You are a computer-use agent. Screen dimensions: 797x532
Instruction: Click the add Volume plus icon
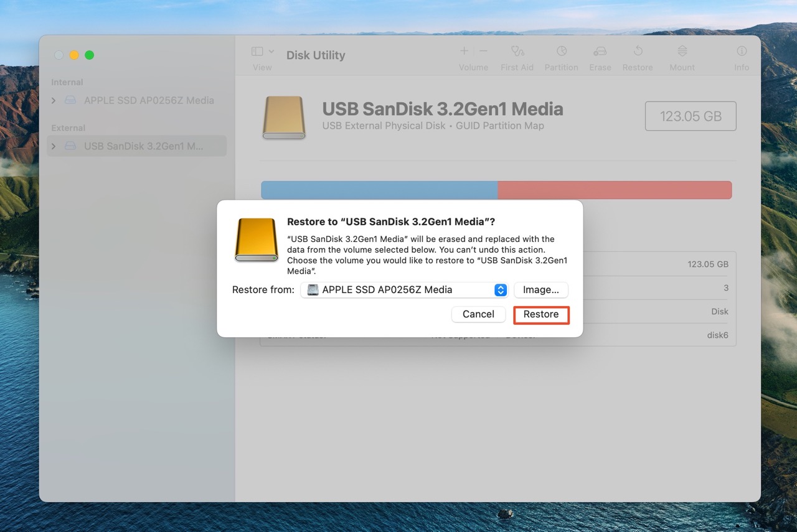(x=464, y=51)
